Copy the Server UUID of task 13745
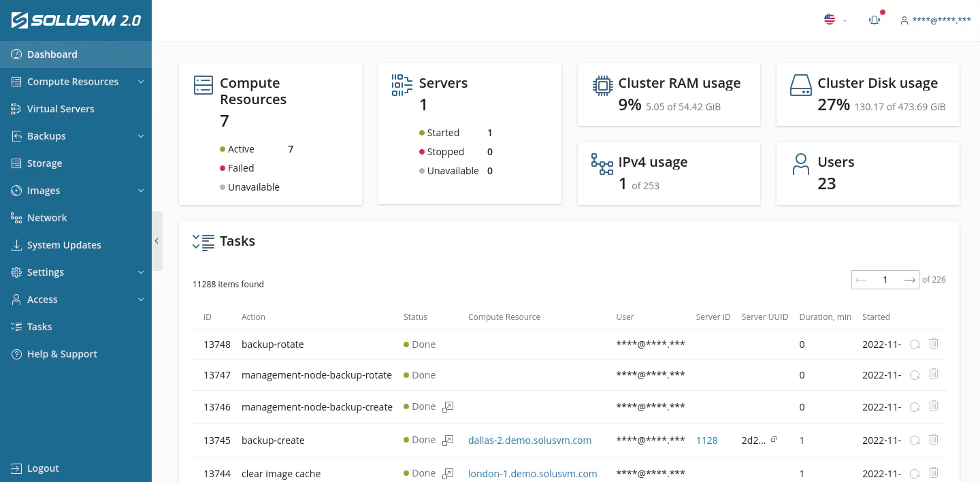980x482 pixels. pyautogui.click(x=774, y=439)
